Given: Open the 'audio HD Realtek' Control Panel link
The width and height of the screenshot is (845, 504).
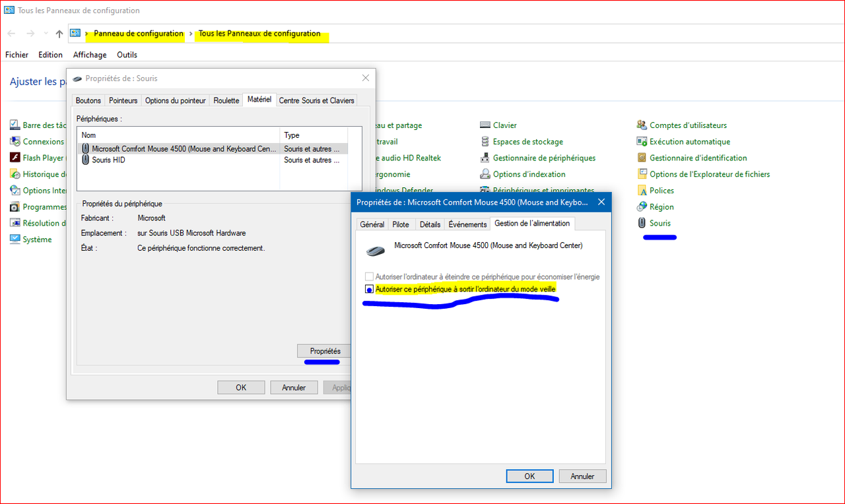Looking at the screenshot, I should pyautogui.click(x=409, y=158).
